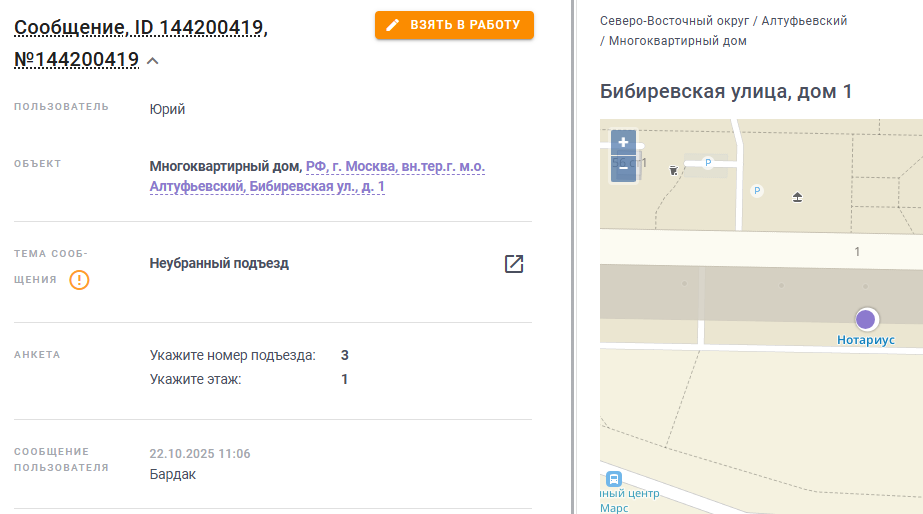Click the 'Бибиревская улица, дом 1' heading

(x=726, y=92)
